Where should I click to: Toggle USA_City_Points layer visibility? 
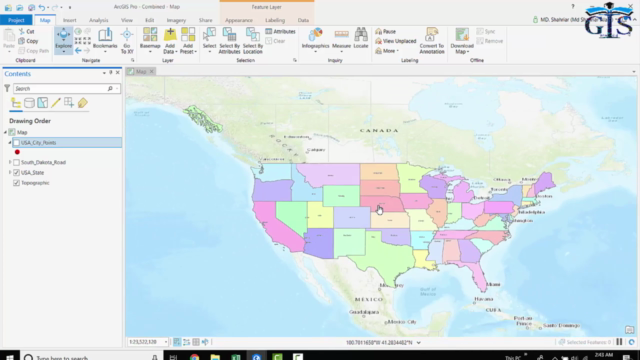click(x=16, y=142)
